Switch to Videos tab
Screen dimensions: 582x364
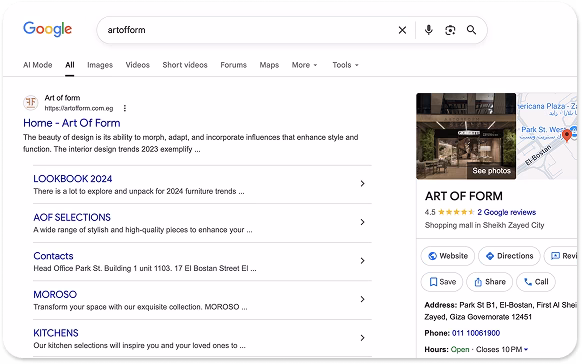coord(137,65)
